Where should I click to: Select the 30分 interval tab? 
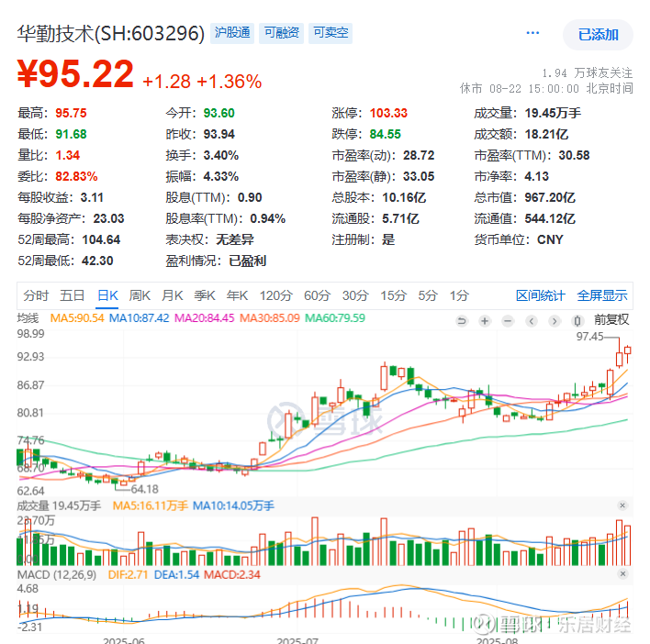[355, 295]
